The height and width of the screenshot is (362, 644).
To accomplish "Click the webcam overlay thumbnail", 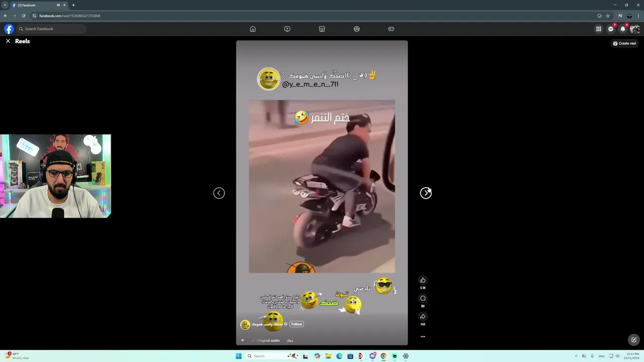I will (x=55, y=176).
